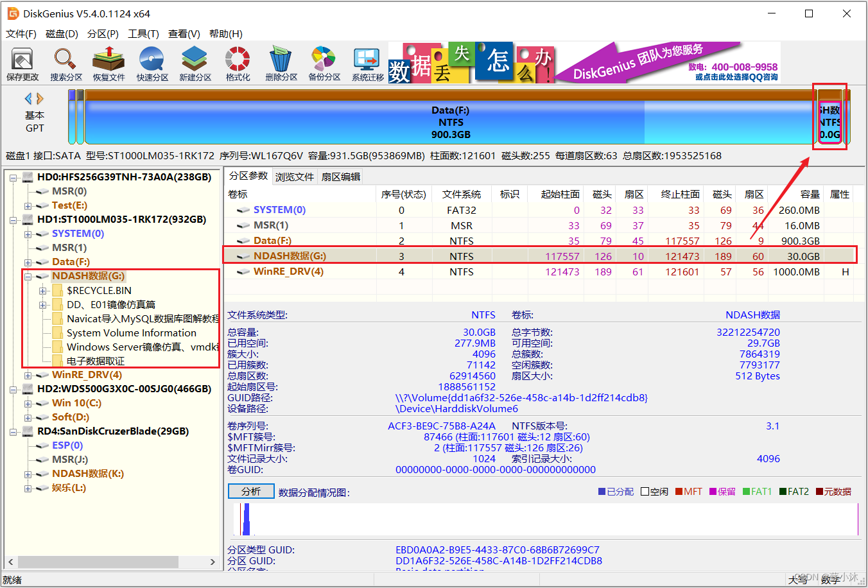Open the 磁盘(D) menu
Viewport: 868px width, 588px height.
(62, 33)
